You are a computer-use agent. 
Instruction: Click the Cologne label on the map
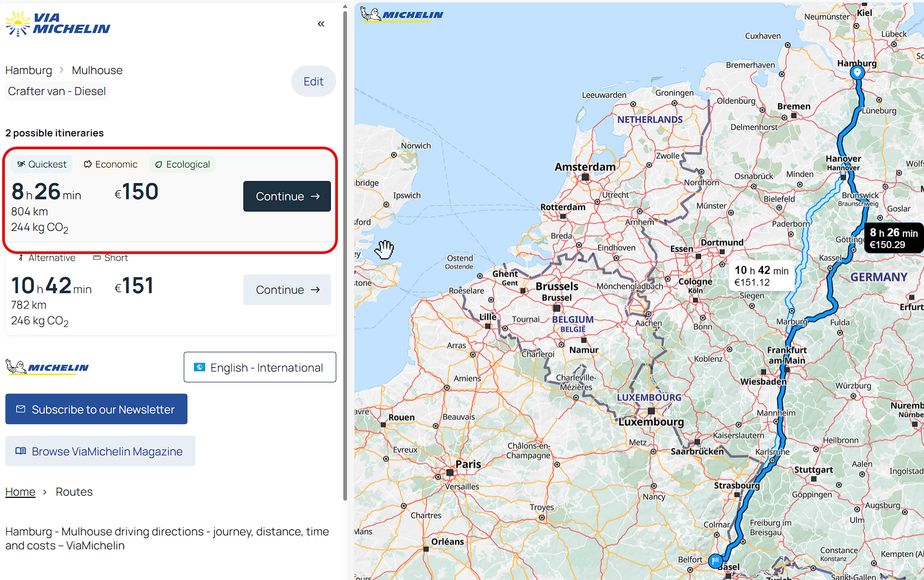pos(695,281)
